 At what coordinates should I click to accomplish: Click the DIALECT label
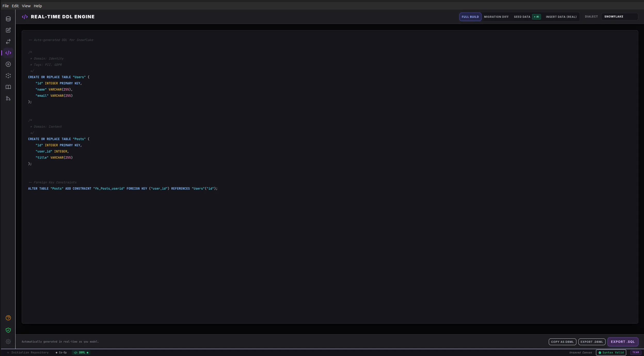[x=591, y=17]
